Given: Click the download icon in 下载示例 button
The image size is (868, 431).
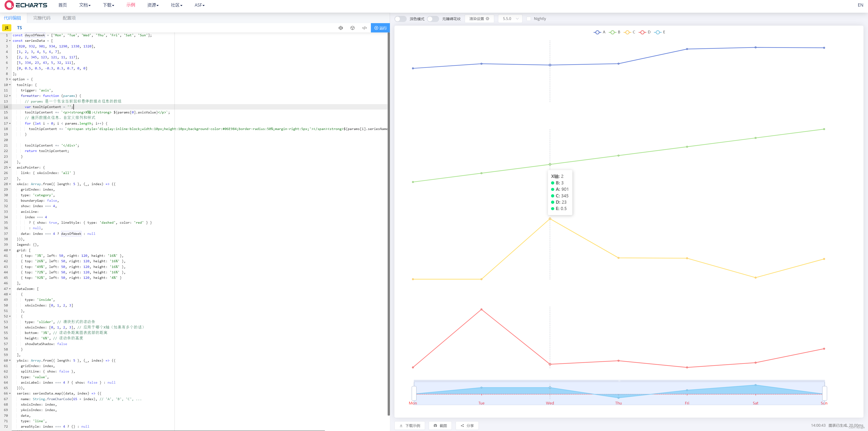Looking at the screenshot, I should point(401,426).
